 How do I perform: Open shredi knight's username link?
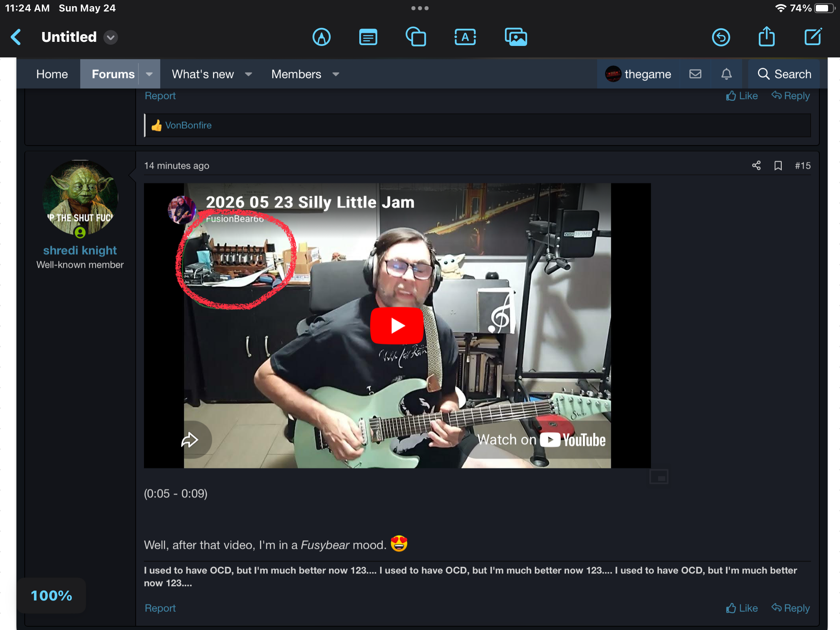[80, 250]
